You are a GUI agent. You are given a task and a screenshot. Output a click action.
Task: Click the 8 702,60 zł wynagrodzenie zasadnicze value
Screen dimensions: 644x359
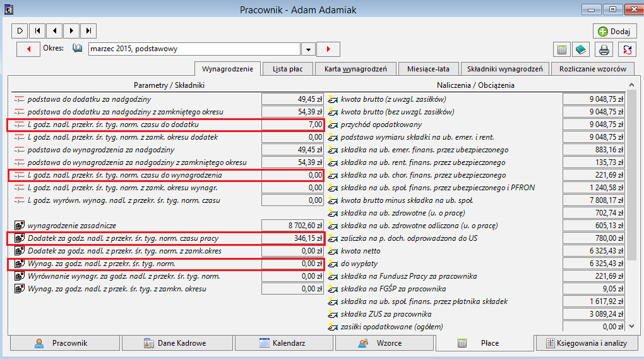tap(292, 226)
